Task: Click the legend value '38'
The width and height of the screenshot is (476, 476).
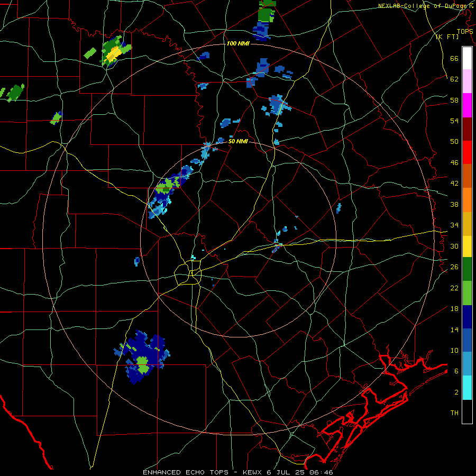Action: point(454,204)
